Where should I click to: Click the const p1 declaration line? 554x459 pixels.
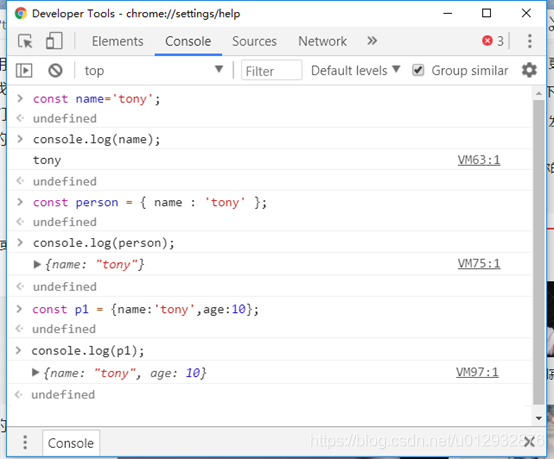(x=145, y=310)
